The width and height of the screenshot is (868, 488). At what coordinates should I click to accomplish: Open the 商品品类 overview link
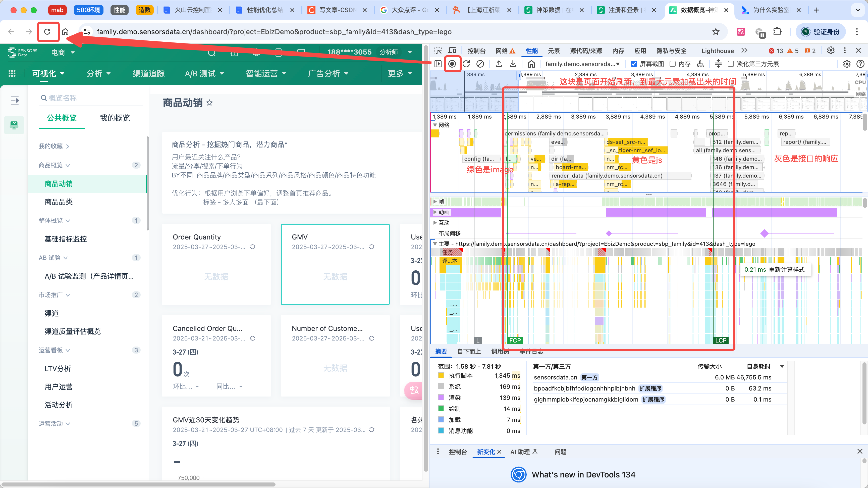click(x=59, y=202)
